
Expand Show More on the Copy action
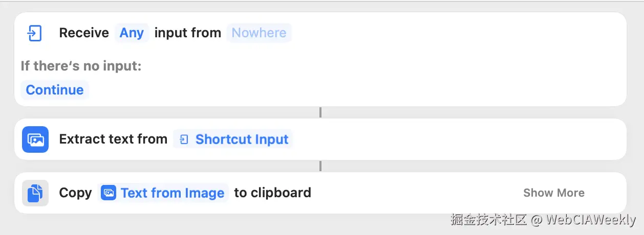[x=553, y=193]
